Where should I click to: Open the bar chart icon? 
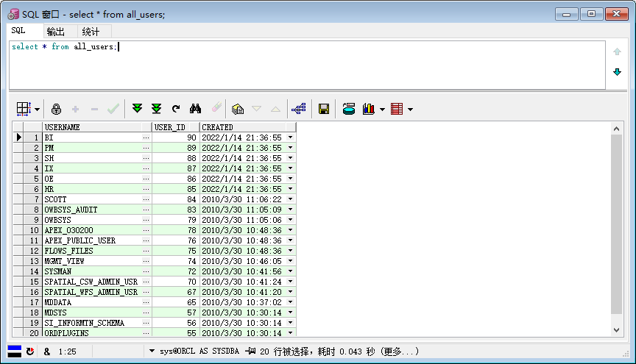(x=369, y=109)
